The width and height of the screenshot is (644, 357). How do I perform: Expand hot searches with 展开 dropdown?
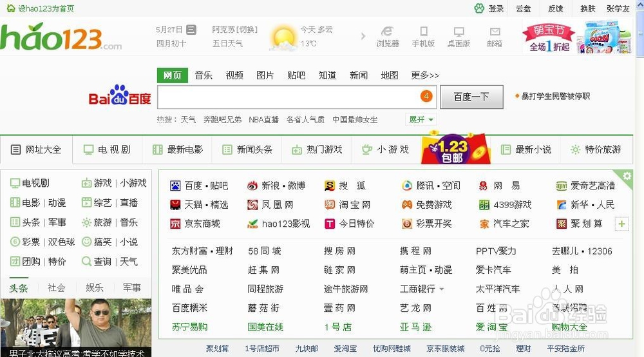(x=421, y=120)
